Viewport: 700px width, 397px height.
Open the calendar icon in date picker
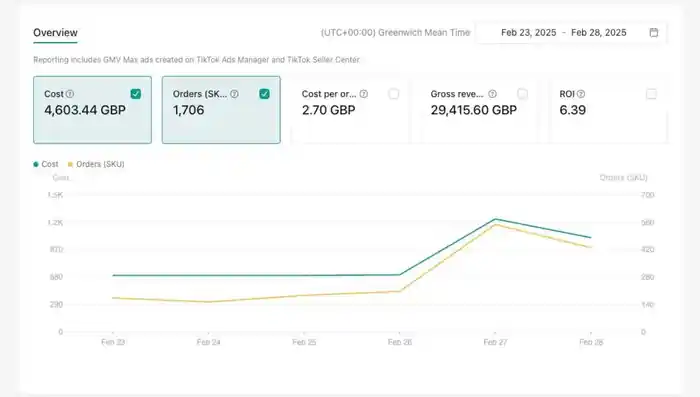(654, 33)
